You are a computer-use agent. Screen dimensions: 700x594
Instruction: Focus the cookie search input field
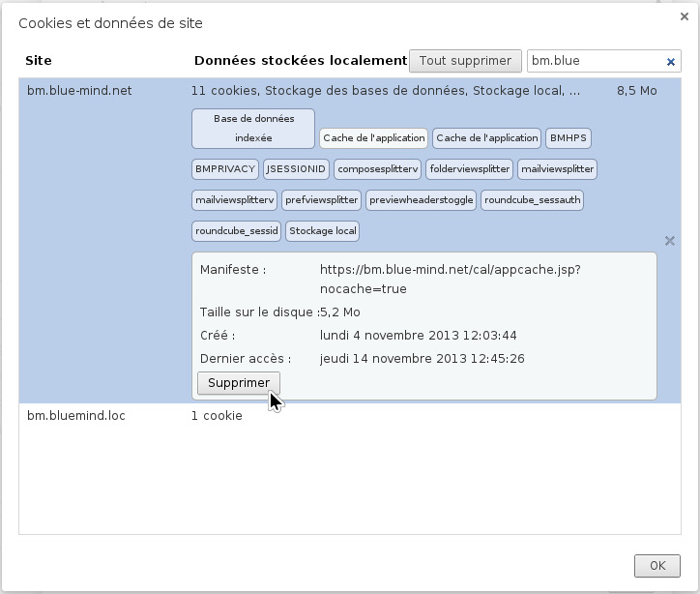pos(595,62)
